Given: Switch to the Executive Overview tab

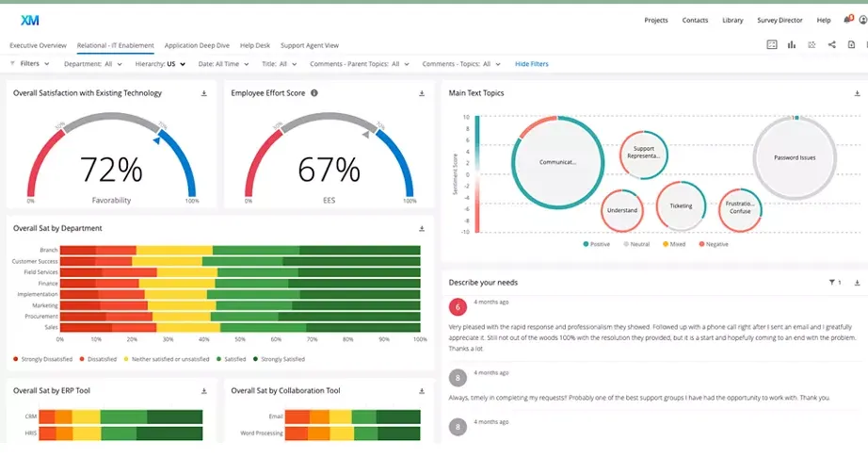Looking at the screenshot, I should pyautogui.click(x=38, y=45).
